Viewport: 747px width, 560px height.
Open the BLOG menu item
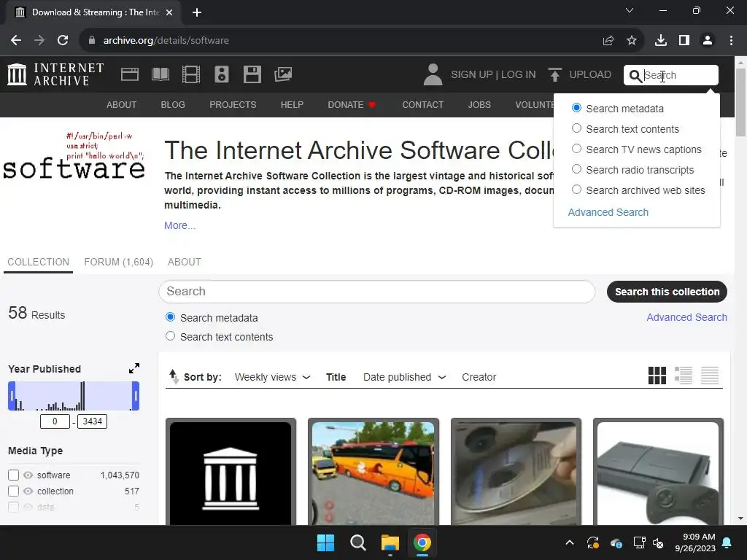pyautogui.click(x=173, y=105)
